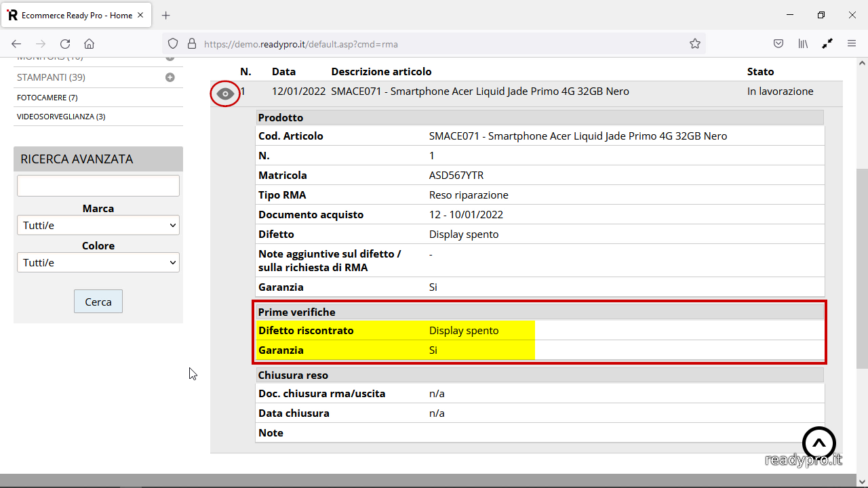Click the Stato column header
The height and width of the screenshot is (488, 868).
pos(760,71)
